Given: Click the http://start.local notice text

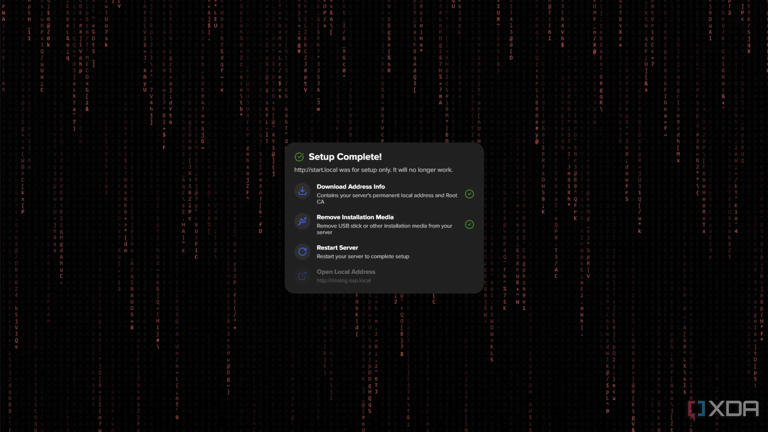Looking at the screenshot, I should [x=373, y=170].
